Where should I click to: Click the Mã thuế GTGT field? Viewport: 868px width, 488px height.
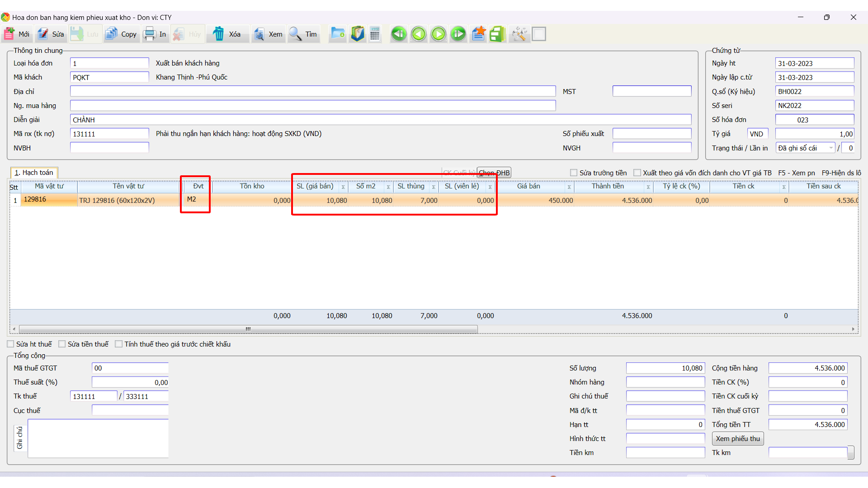pos(130,368)
